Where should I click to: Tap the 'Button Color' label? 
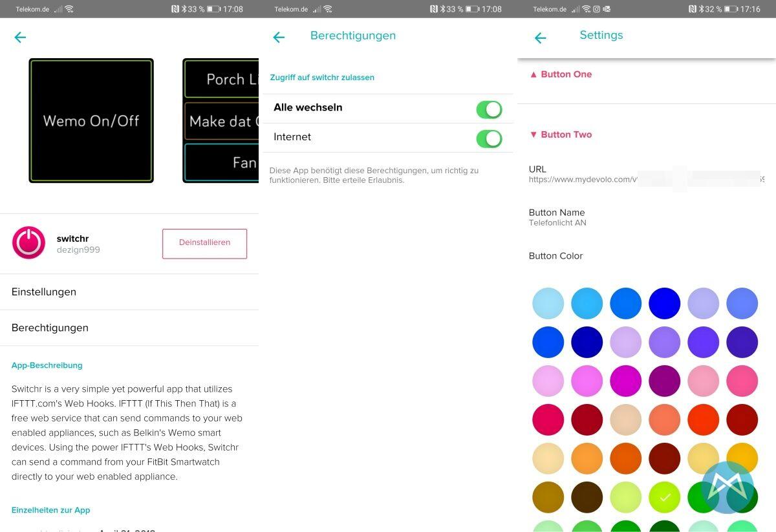[556, 256]
